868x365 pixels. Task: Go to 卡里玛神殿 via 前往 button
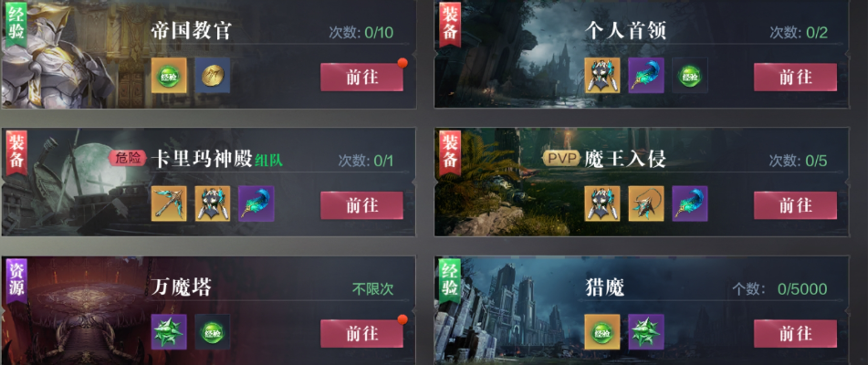[x=362, y=205]
